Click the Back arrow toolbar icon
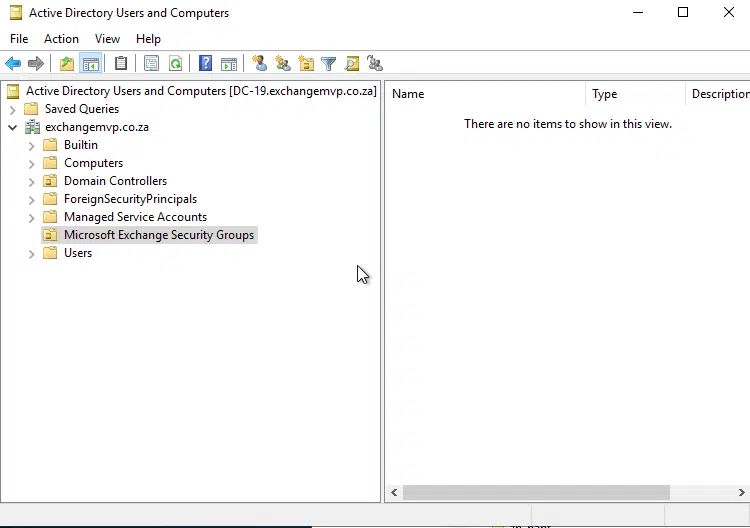The width and height of the screenshot is (750, 528). point(13,64)
